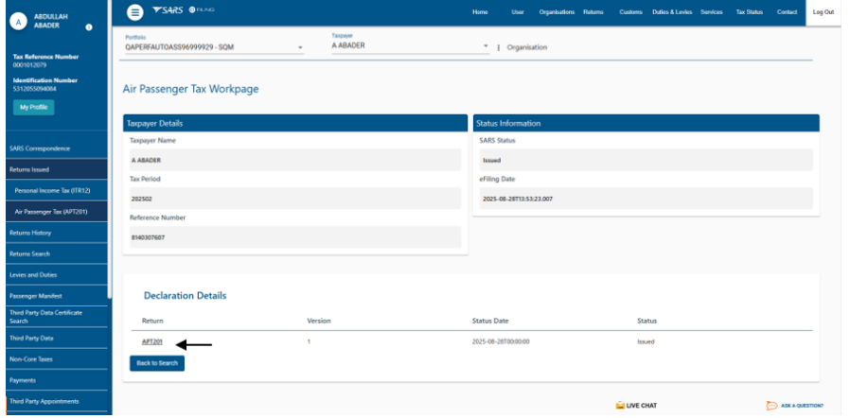Click the Ask a Question speech bubble
Image resolution: width=868 pixels, height=418 pixels.
(771, 406)
